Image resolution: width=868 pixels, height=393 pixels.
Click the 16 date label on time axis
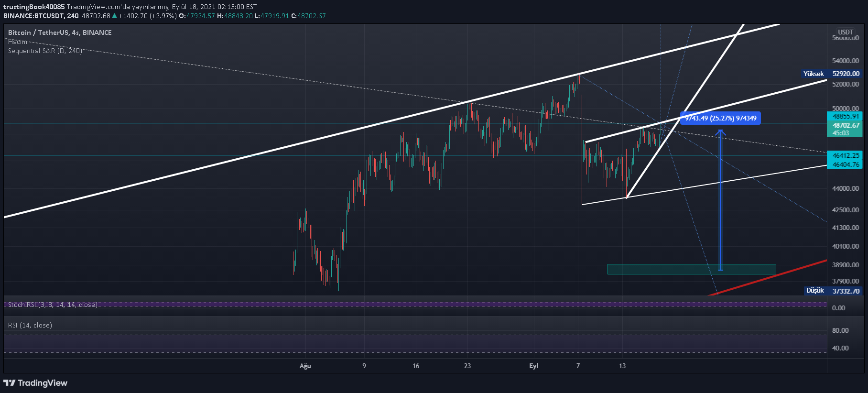tap(416, 366)
